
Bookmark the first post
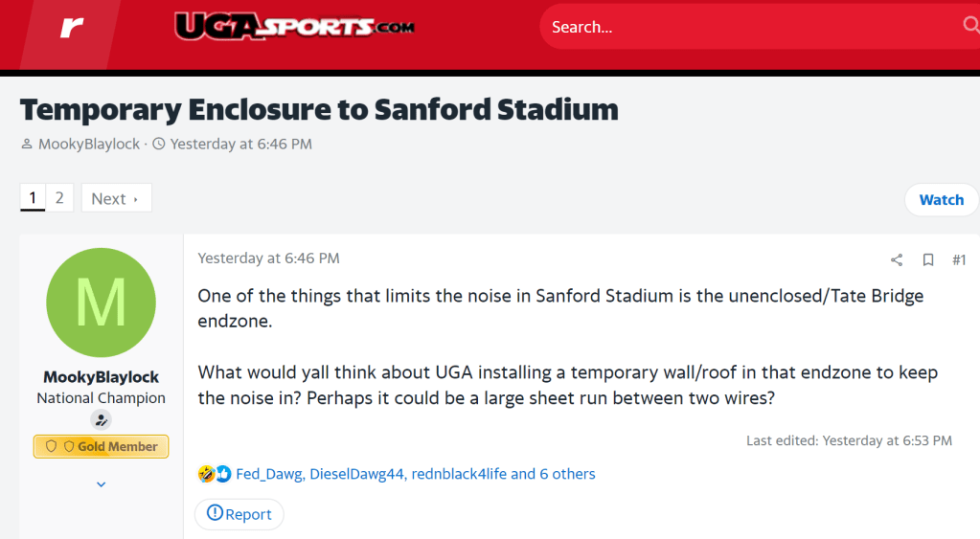[x=928, y=259]
